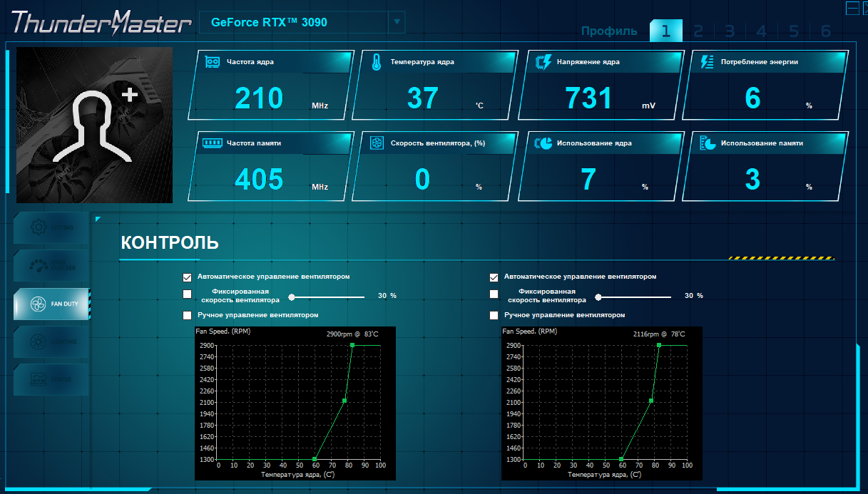Switch to profile 6

826,31
